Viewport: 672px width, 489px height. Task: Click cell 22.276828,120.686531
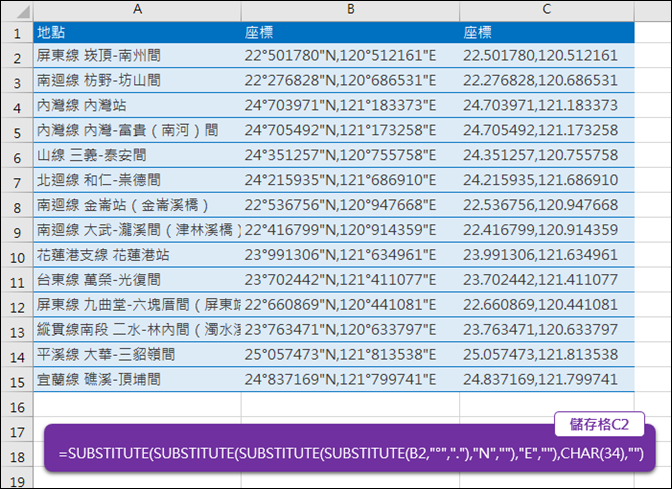tap(547, 80)
